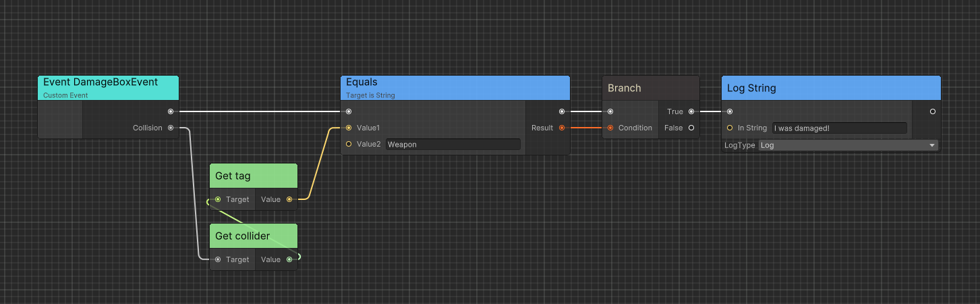This screenshot has height=304, width=980.
Task: Select the Branch node header
Action: pyautogui.click(x=650, y=88)
